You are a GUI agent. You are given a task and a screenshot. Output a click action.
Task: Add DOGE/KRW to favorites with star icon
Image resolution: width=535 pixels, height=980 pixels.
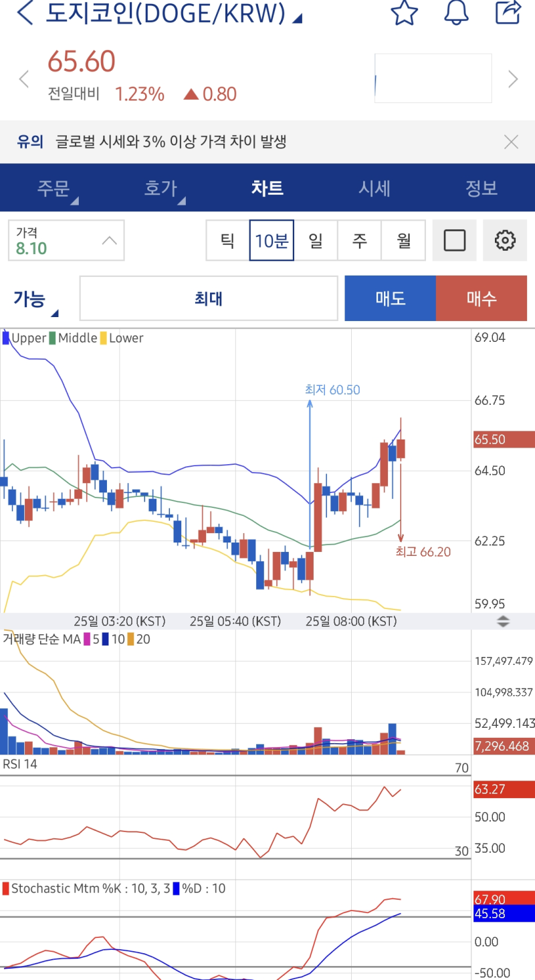coord(405,12)
